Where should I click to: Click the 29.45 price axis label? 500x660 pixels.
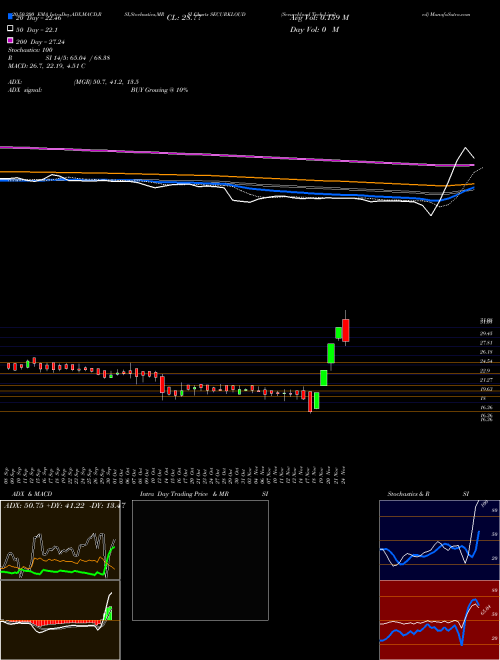coord(486,333)
